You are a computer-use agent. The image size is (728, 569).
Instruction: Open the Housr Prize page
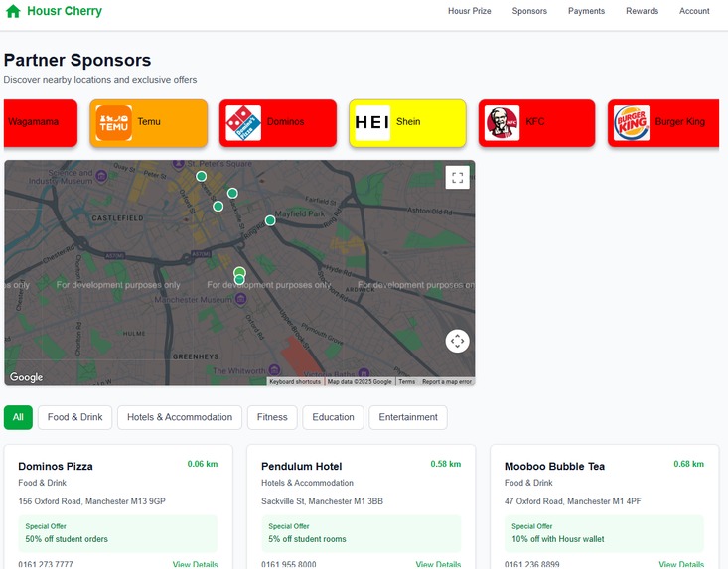470,11
